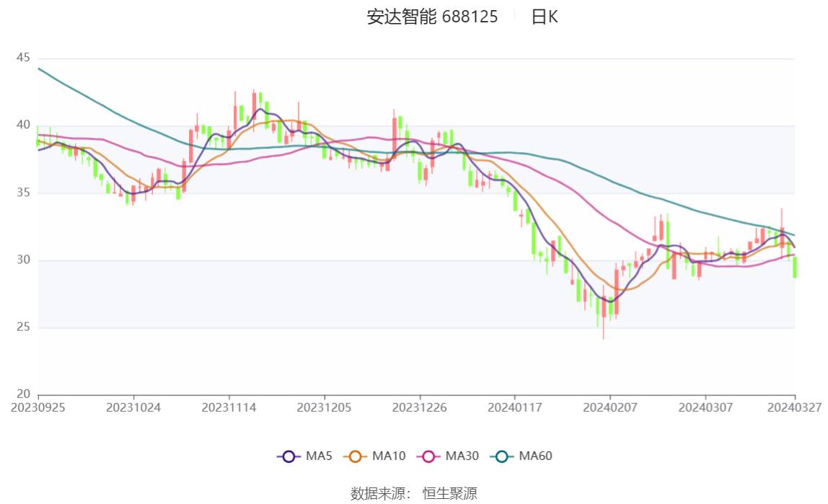The image size is (828, 504).
Task: Click the 日K label in the title
Action: 545,17
